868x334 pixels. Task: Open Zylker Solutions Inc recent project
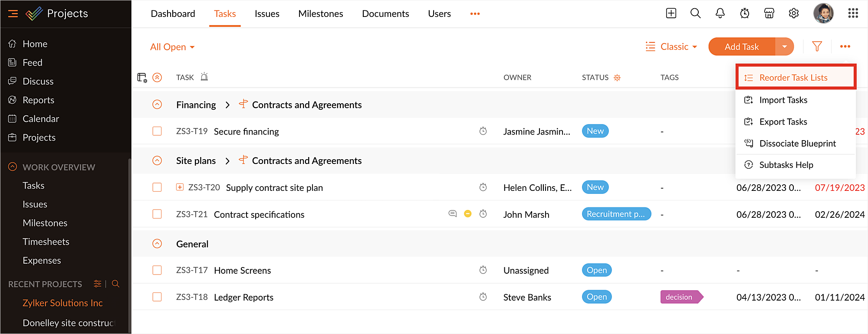click(x=62, y=303)
